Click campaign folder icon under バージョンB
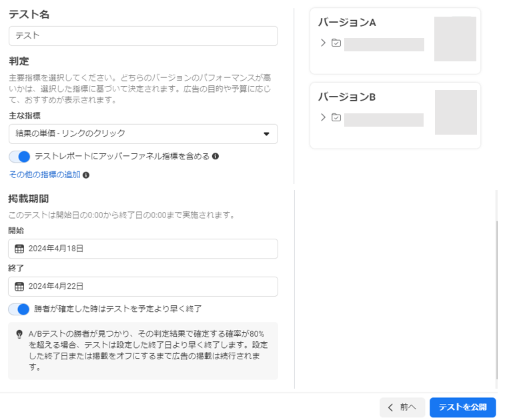 [336, 117]
